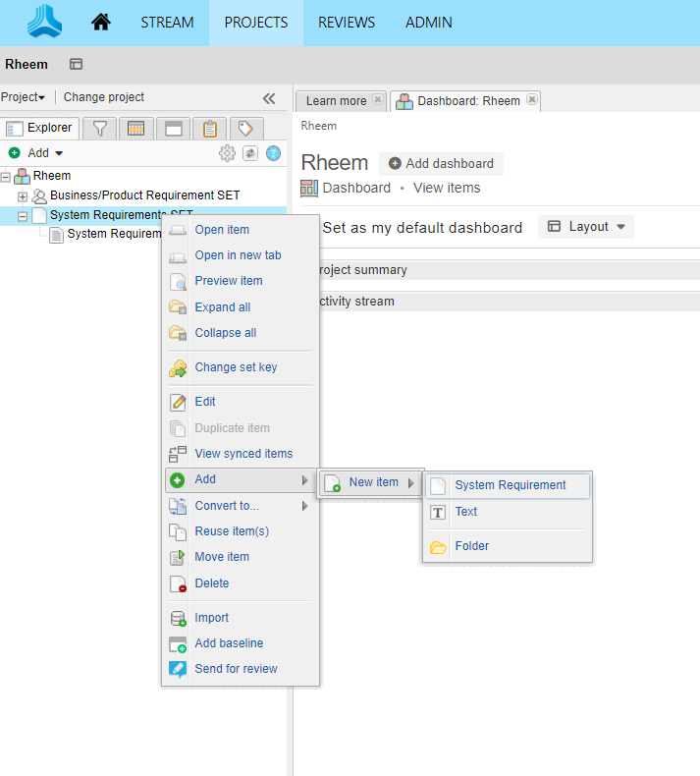Choose Open in new tab
The width and height of the screenshot is (700, 776).
[240, 255]
